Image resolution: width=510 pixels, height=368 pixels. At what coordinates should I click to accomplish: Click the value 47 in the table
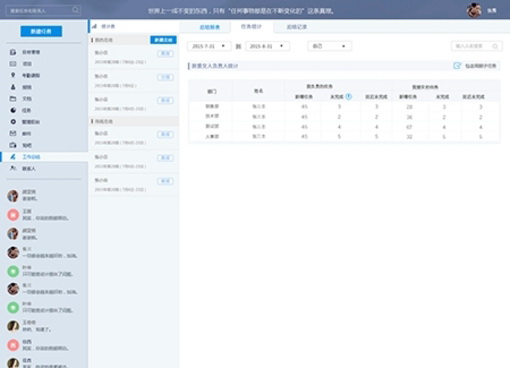[409, 127]
